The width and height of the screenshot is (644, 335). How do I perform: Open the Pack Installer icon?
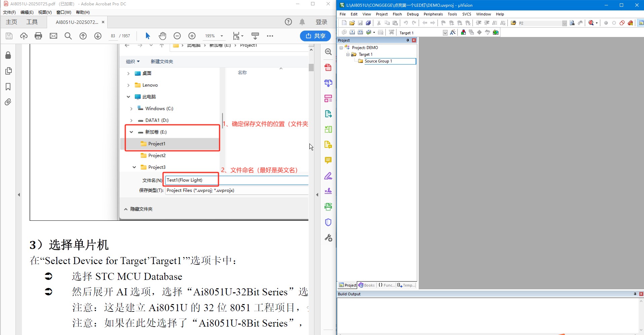496,32
